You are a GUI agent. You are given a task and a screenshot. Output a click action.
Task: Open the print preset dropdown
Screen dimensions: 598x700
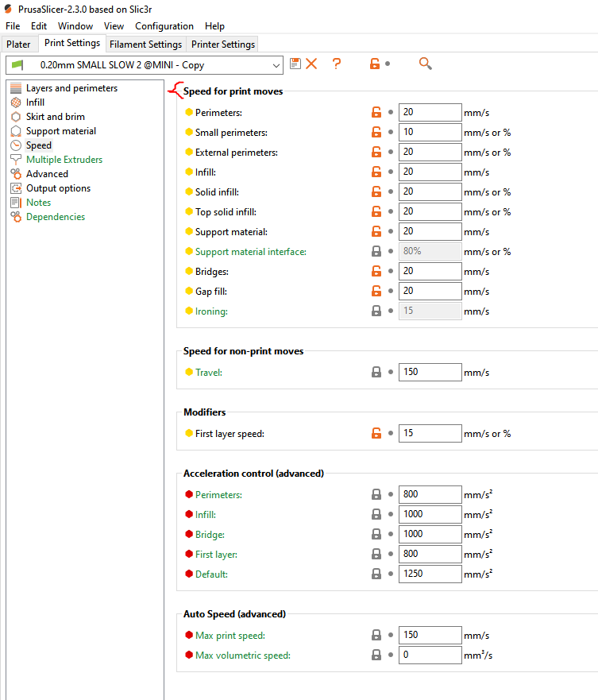click(x=145, y=65)
